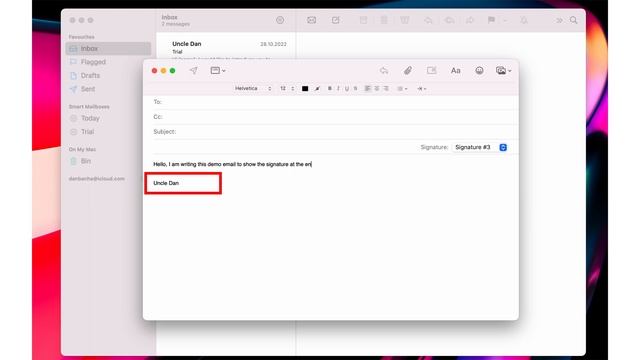Click the forward icon in Mail toolbar

pyautogui.click(x=470, y=20)
